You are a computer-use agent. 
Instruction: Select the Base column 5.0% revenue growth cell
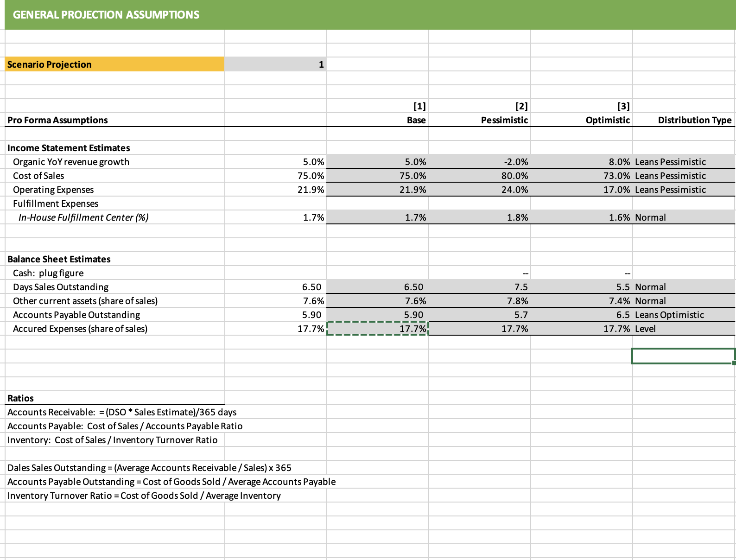pyautogui.click(x=378, y=162)
